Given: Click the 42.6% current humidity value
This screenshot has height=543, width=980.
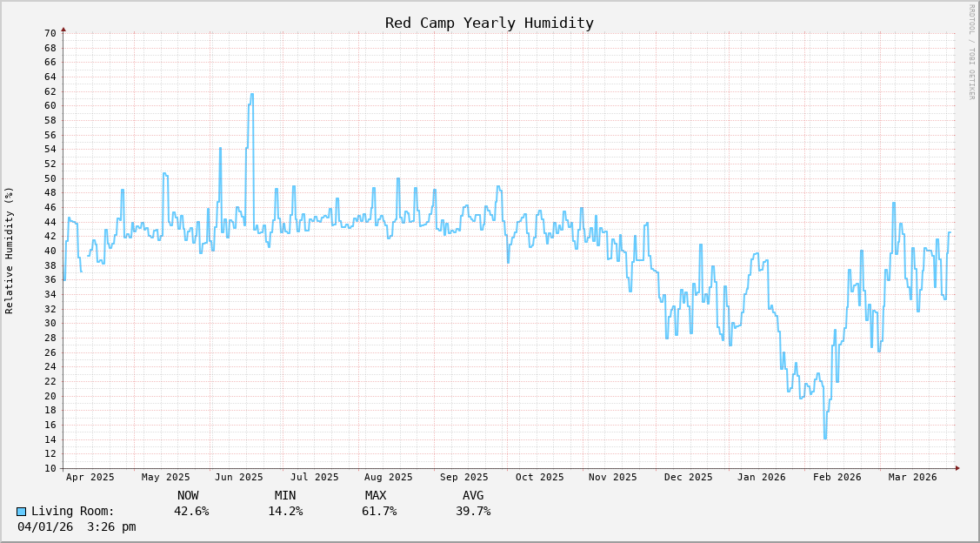Looking at the screenshot, I should tap(191, 512).
